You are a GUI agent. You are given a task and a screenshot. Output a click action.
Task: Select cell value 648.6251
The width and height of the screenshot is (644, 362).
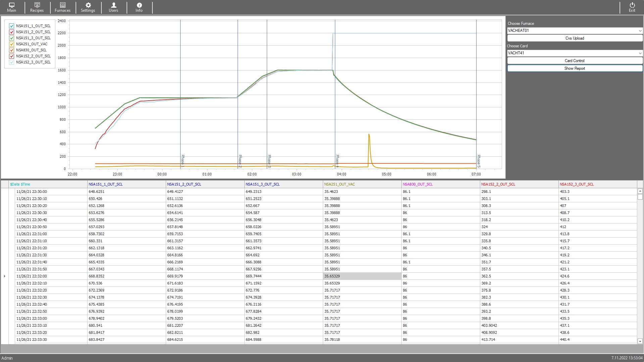[x=127, y=192]
